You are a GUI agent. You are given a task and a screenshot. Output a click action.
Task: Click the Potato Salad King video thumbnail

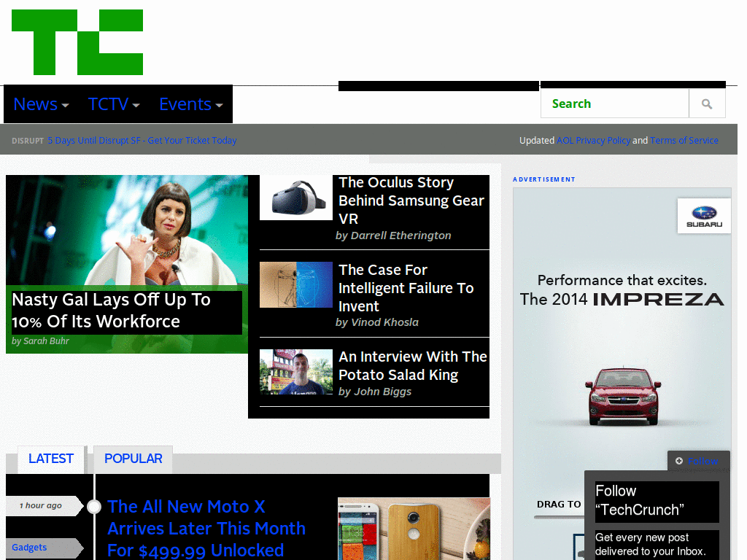(x=295, y=372)
